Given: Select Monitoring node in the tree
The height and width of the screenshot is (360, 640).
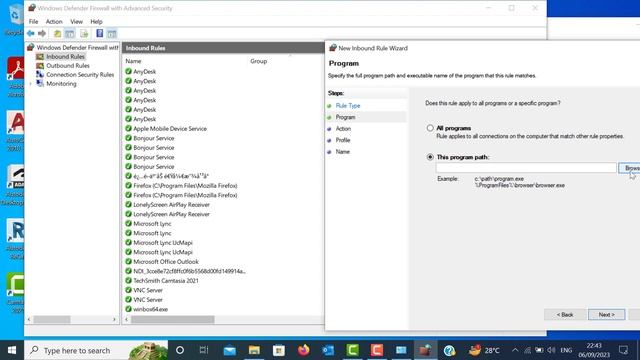Looking at the screenshot, I should tap(61, 83).
